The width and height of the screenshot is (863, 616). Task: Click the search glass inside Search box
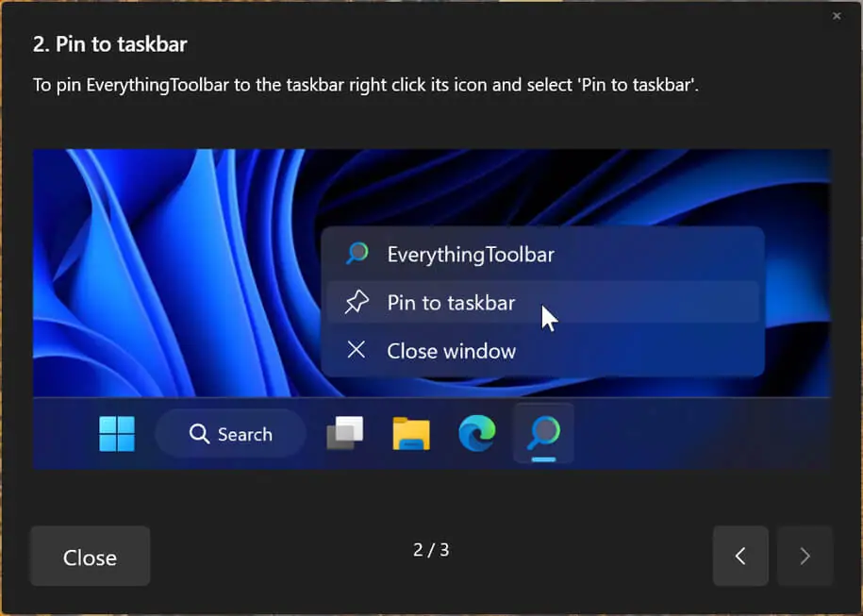tap(199, 434)
